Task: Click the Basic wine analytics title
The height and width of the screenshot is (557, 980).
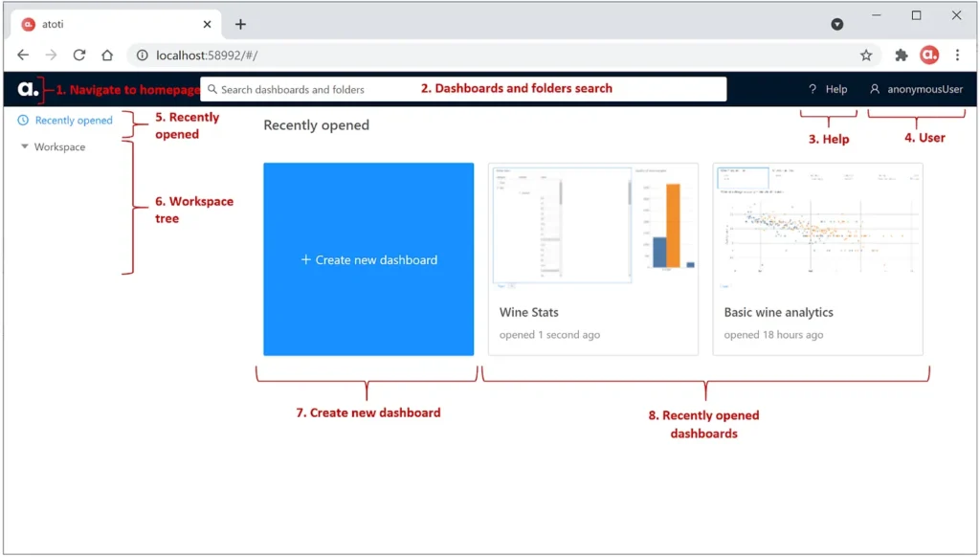Action: (778, 312)
